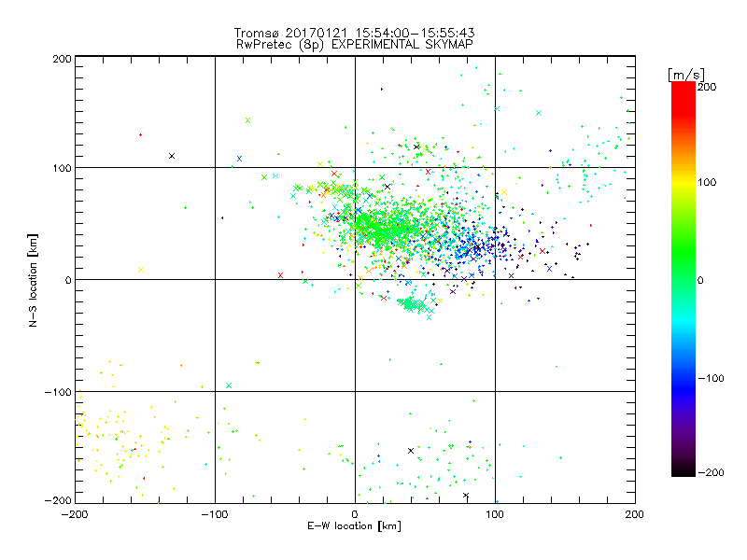Image resolution: width=747 pixels, height=560 pixels.
Task: Click the 'N-S location [km]' axis label
Action: click(33, 280)
